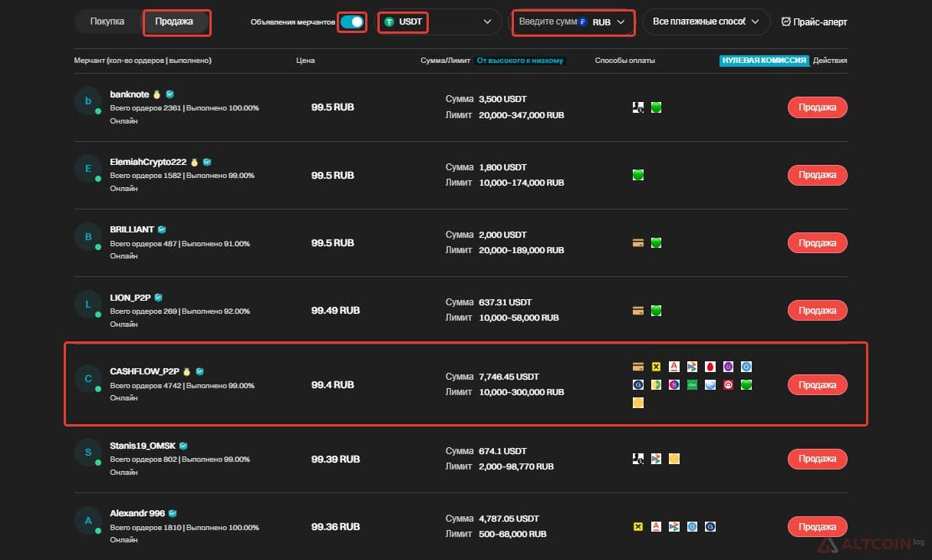Click the 99.4 RUB price
Viewport: 932px width, 560px height.
pos(333,384)
